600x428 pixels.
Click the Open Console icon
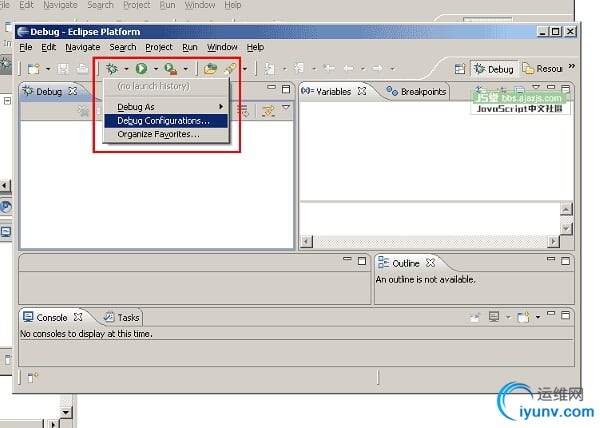click(x=523, y=317)
